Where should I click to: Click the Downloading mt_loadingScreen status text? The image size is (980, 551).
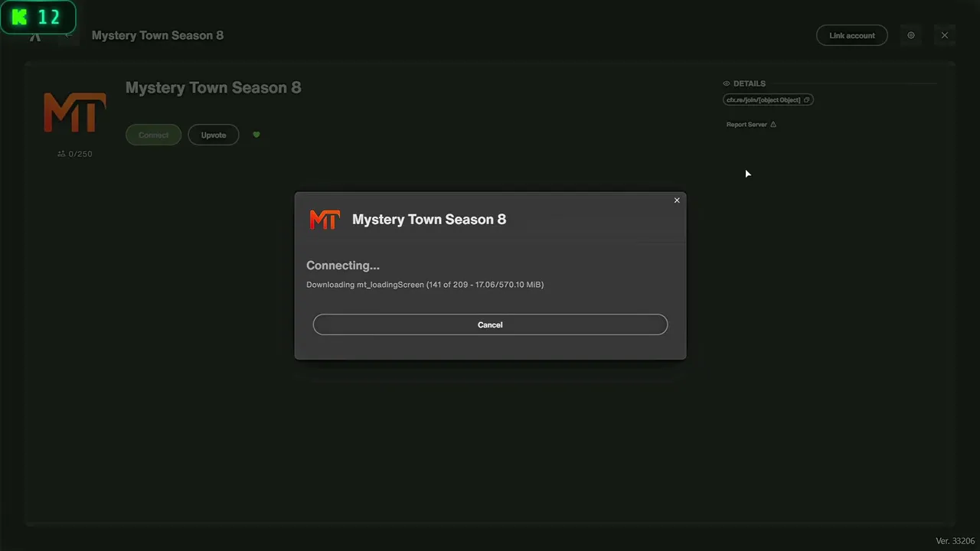coord(425,285)
